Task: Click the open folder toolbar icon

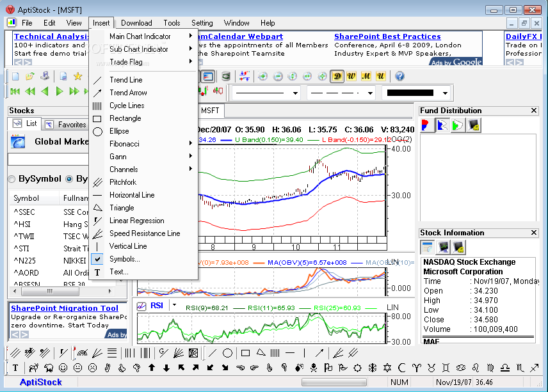Action: 30,76
